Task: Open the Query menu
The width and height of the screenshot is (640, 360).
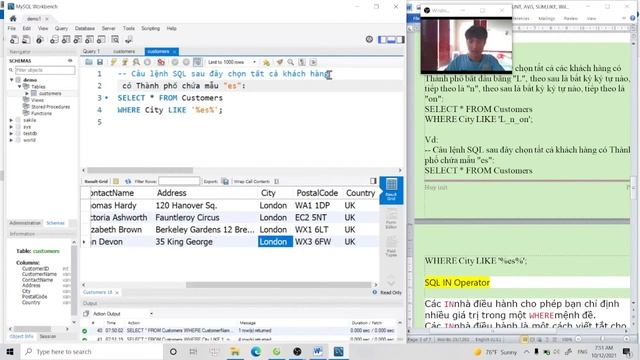Action: pyautogui.click(x=61, y=28)
